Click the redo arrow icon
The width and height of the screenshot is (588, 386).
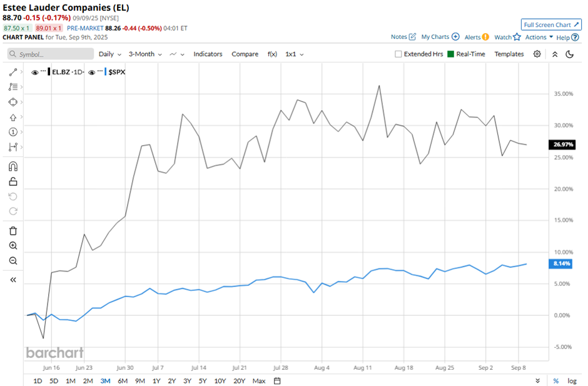tap(13, 211)
